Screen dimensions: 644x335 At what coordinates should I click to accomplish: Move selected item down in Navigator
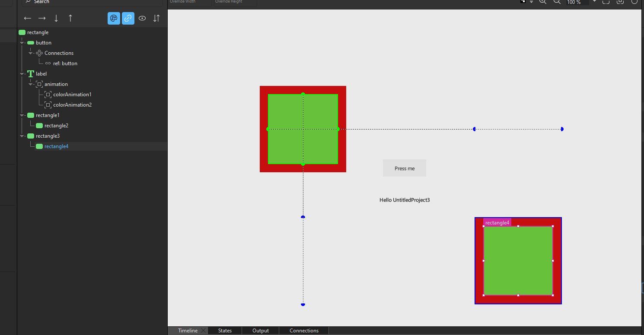[56, 18]
